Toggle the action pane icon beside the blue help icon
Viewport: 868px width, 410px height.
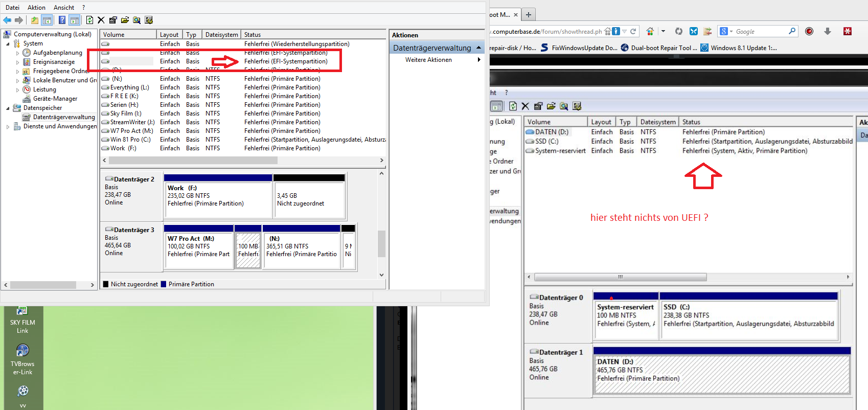75,20
